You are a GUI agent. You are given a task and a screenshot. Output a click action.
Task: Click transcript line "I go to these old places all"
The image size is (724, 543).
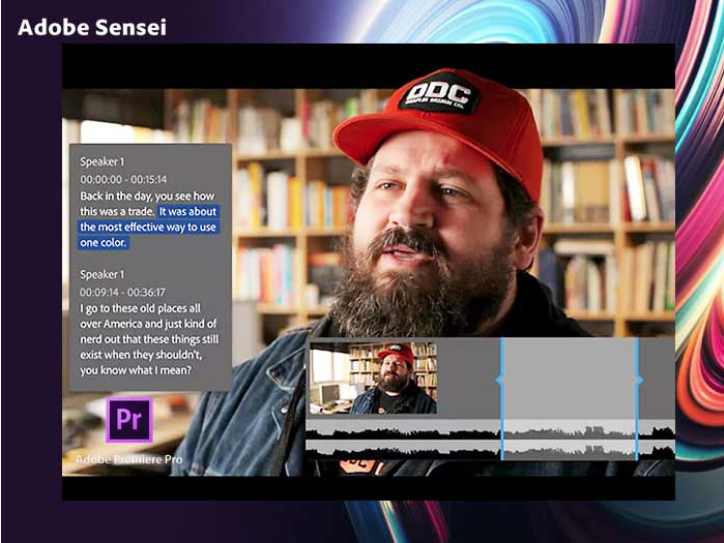tap(140, 308)
